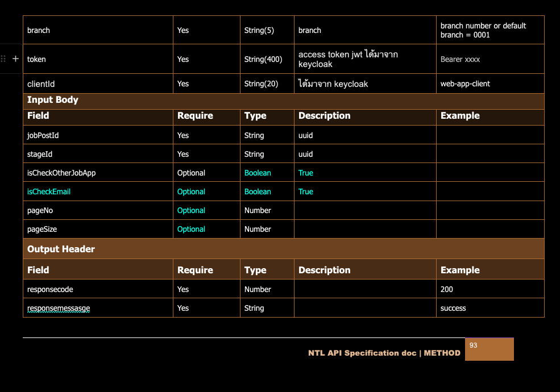Click the cyan isCheckEmail field name
The image size is (560, 392).
click(49, 191)
